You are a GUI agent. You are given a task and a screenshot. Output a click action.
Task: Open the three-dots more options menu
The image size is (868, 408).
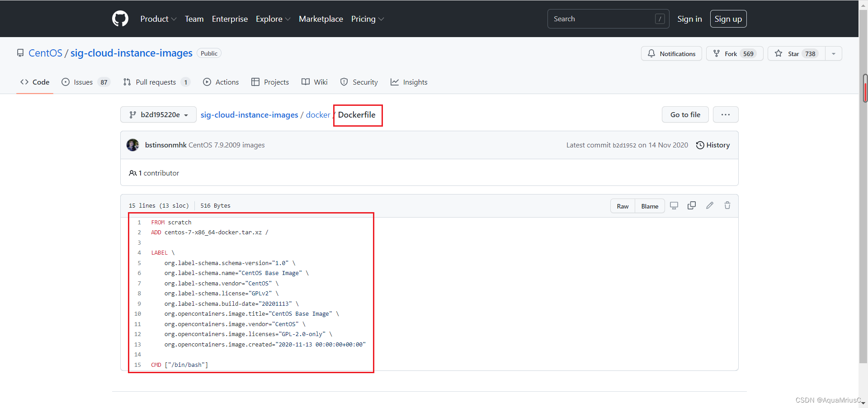tap(726, 114)
